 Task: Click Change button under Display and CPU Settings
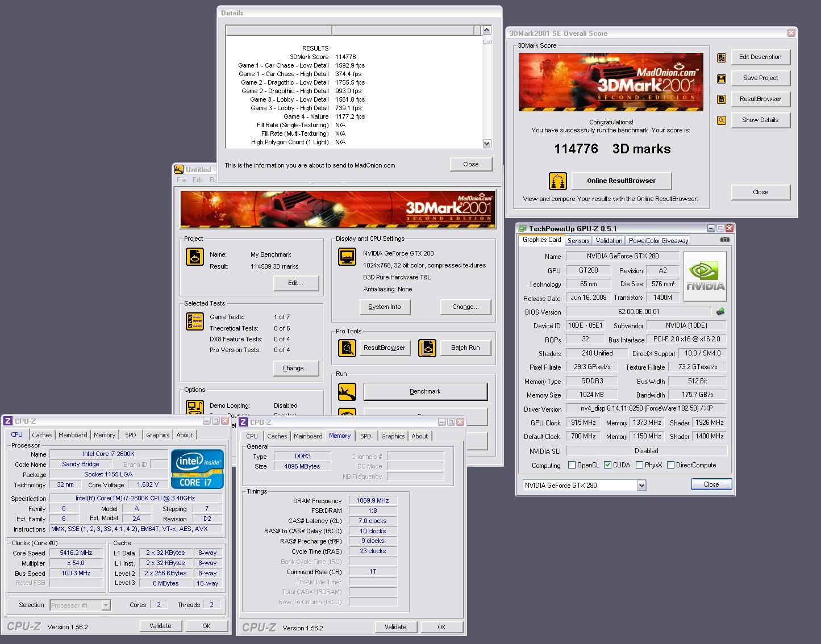pyautogui.click(x=465, y=307)
